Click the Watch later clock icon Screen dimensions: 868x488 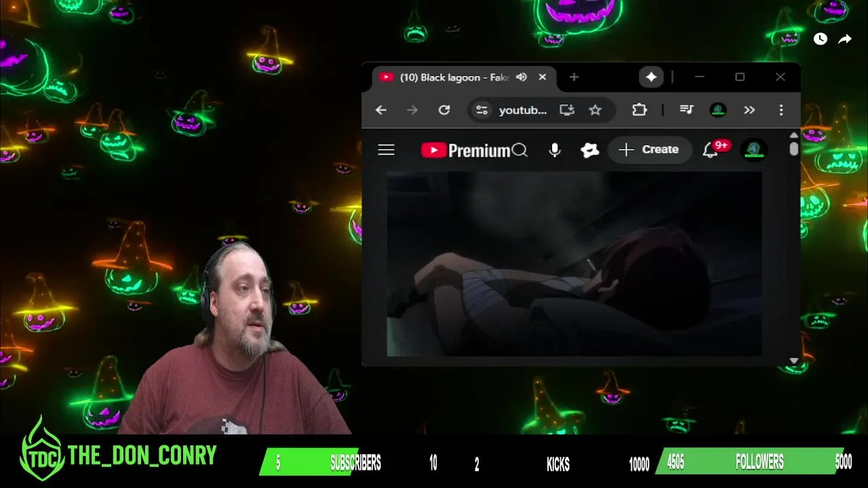(821, 39)
